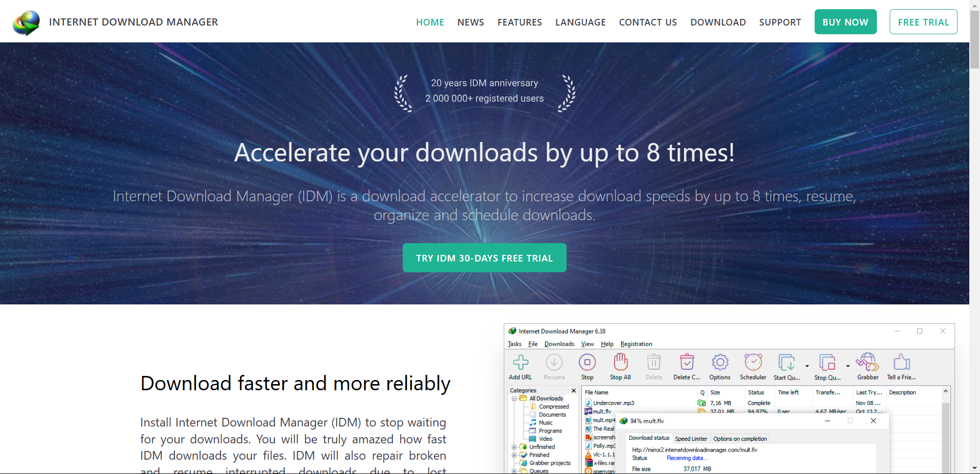
Task: Click the Internet Download Manager site title
Action: pyautogui.click(x=133, y=22)
